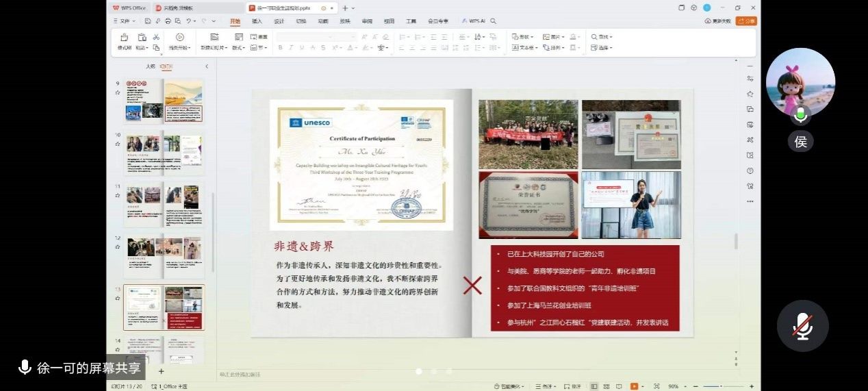Click the orange slideshow play button in status bar
The height and width of the screenshot is (391, 868).
[634, 386]
